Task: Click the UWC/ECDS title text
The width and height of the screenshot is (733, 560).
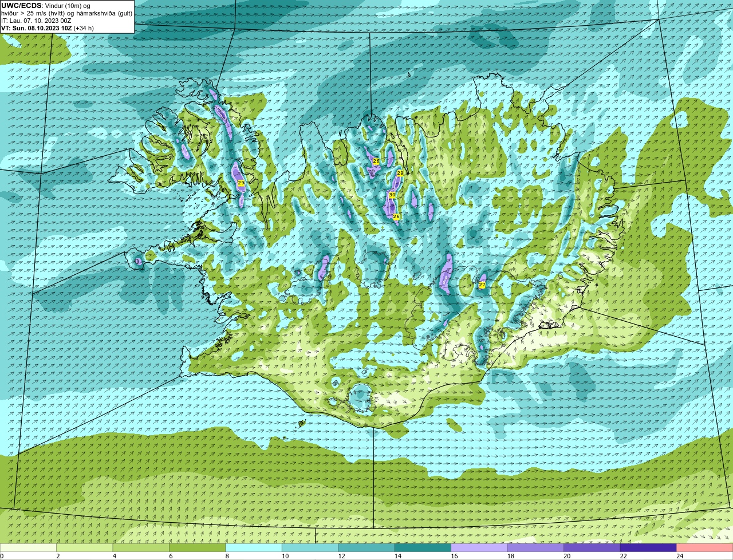Action: (x=21, y=6)
